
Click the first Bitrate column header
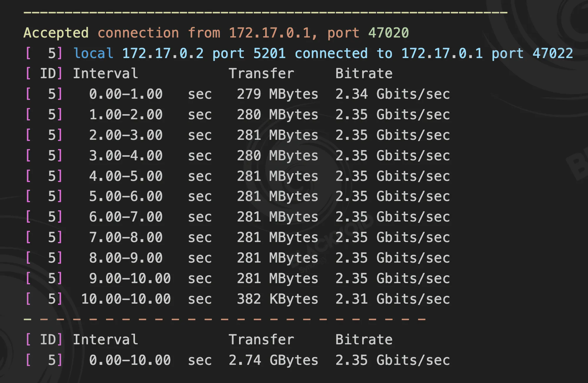point(364,73)
